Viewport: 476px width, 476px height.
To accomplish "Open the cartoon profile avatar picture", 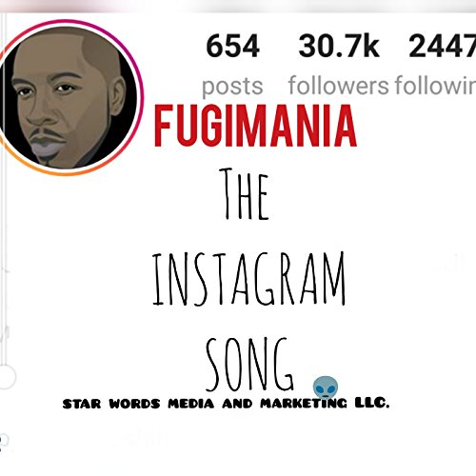I will 69,97.
